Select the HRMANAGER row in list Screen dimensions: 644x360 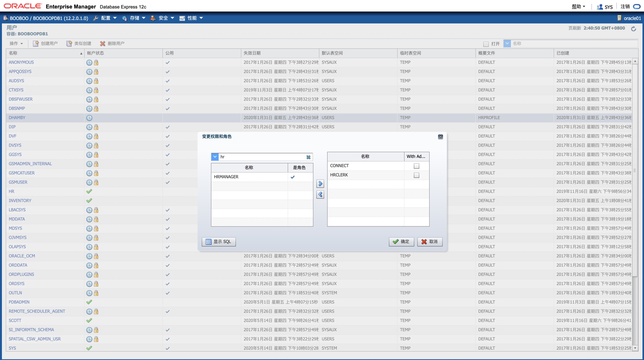[249, 177]
